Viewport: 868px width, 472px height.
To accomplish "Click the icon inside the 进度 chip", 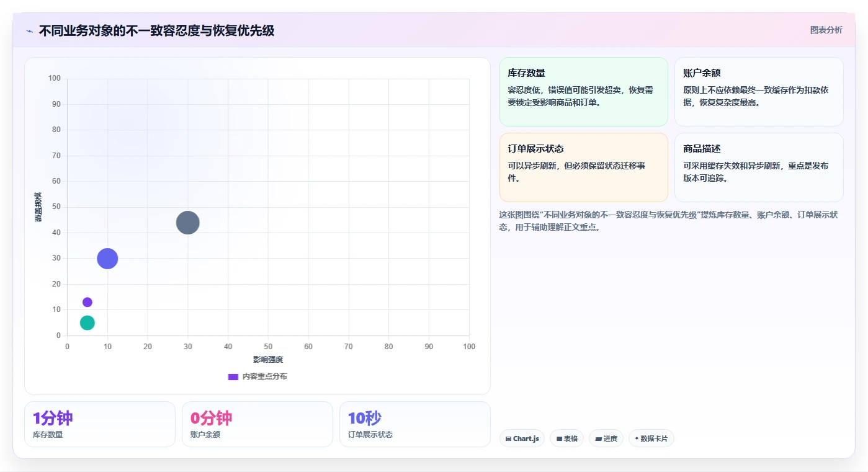I will (x=599, y=439).
